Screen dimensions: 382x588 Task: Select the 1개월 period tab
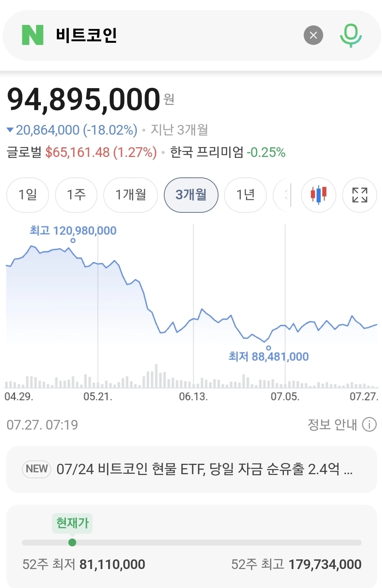[x=130, y=195]
